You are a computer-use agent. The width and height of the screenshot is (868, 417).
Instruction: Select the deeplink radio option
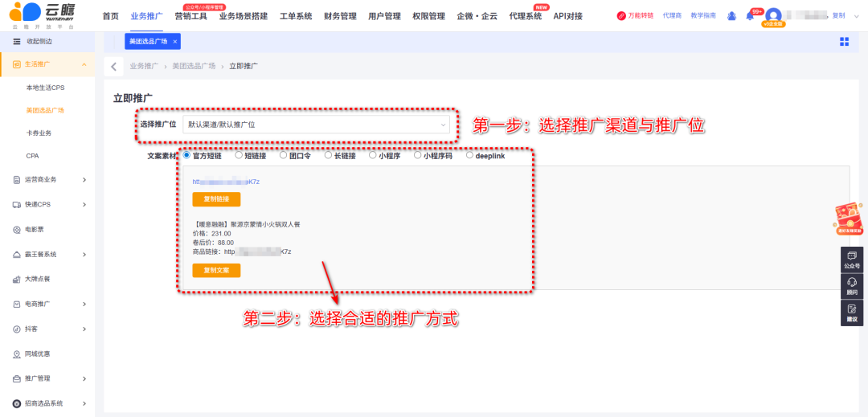pos(469,155)
